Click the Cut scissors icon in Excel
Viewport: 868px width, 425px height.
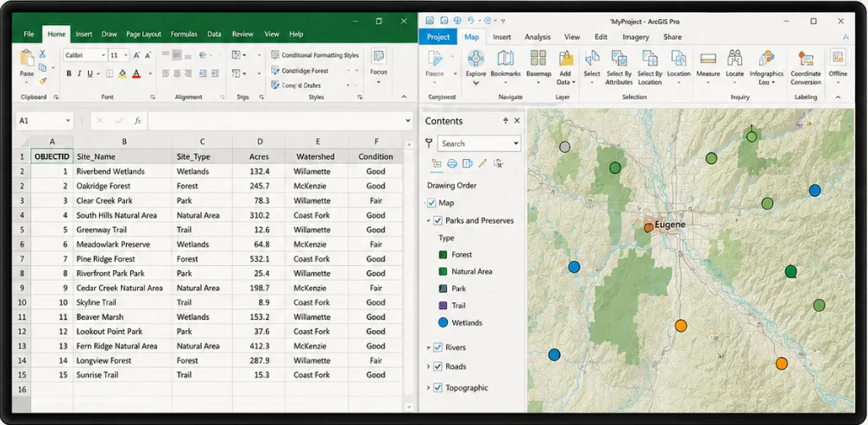pos(42,54)
